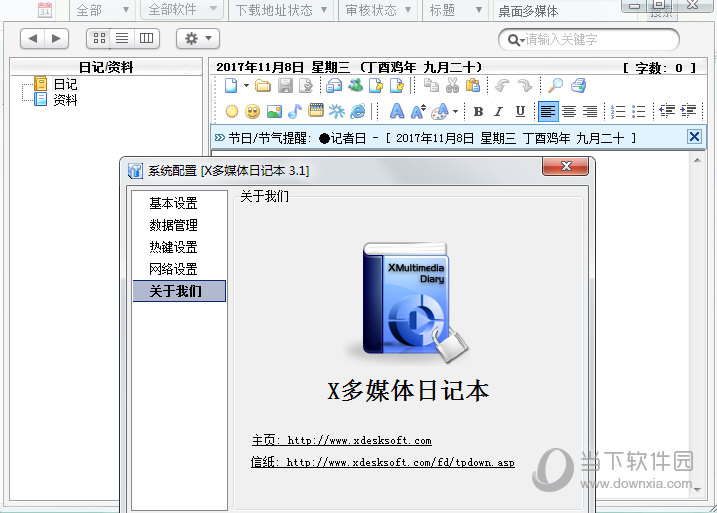Apply bulleted list
Viewport: 717px width, 513px height.
(638, 111)
